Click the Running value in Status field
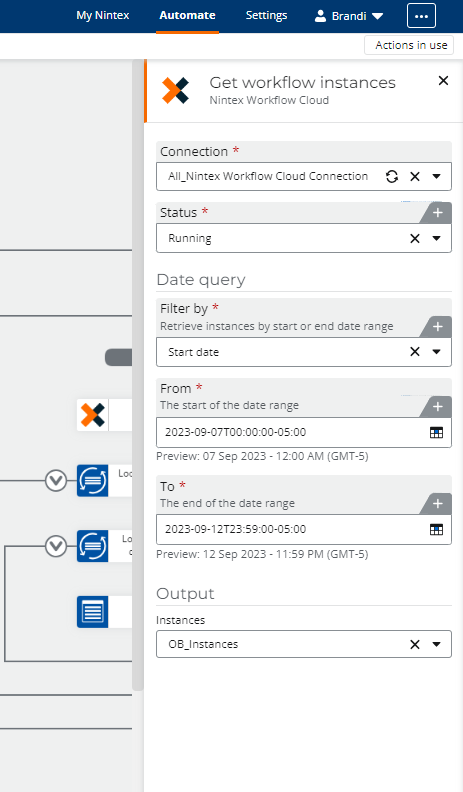The image size is (463, 792). click(x=190, y=238)
